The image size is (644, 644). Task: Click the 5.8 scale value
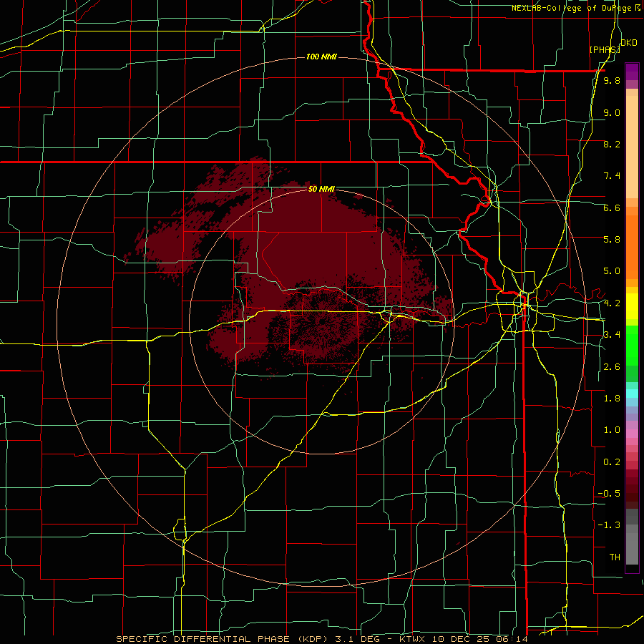[x=612, y=240]
